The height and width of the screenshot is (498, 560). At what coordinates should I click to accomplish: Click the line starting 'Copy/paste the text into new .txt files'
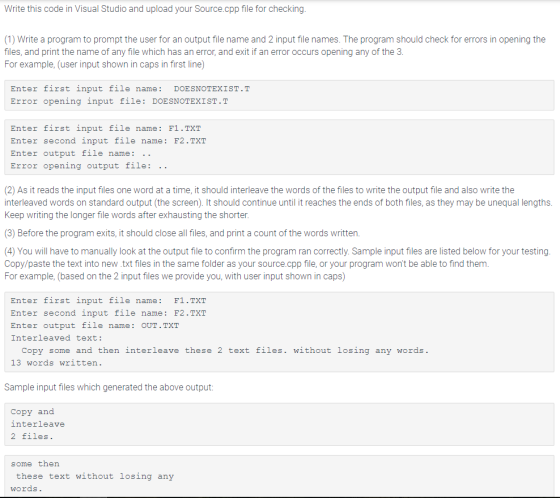tap(246, 264)
